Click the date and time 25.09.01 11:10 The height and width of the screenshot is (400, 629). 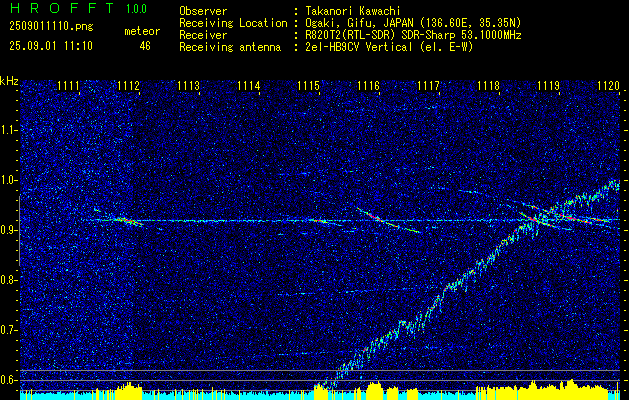51,46
